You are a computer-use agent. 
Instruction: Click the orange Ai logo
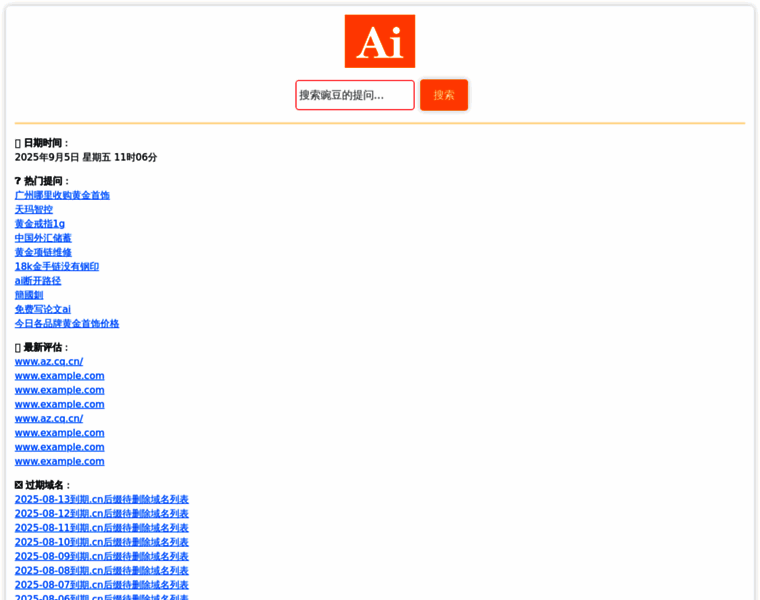(380, 41)
